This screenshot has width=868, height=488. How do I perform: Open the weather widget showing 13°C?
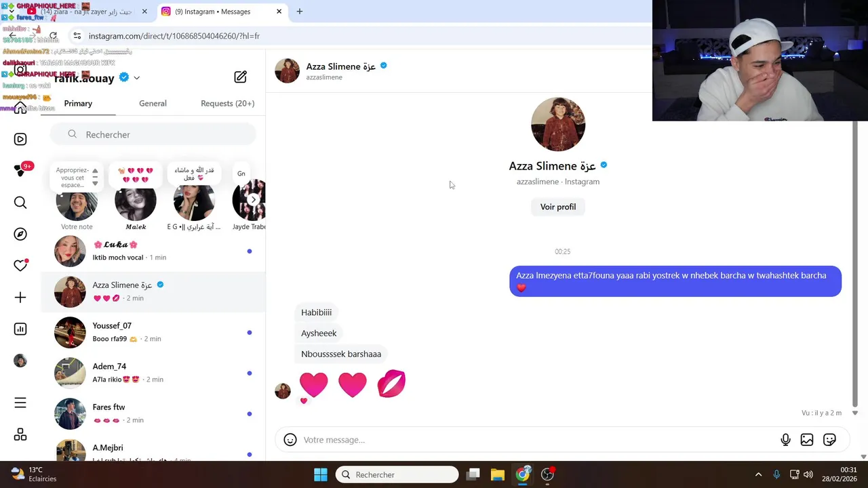[x=34, y=474]
